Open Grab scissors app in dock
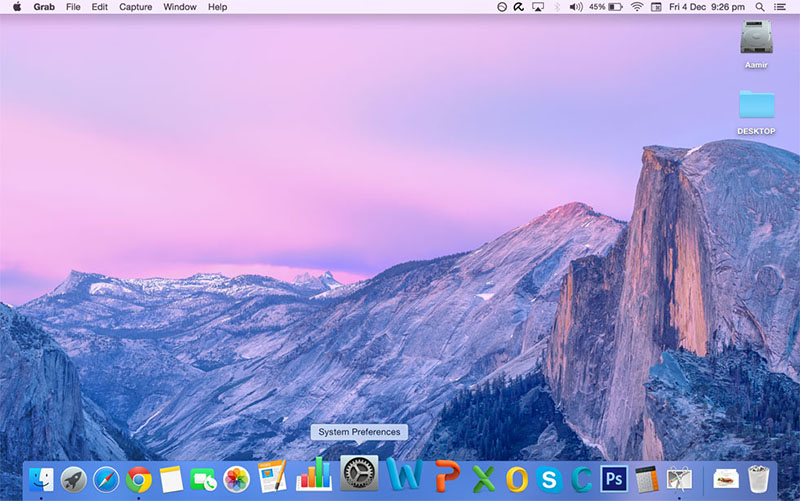This screenshot has width=800, height=501. 679,480
